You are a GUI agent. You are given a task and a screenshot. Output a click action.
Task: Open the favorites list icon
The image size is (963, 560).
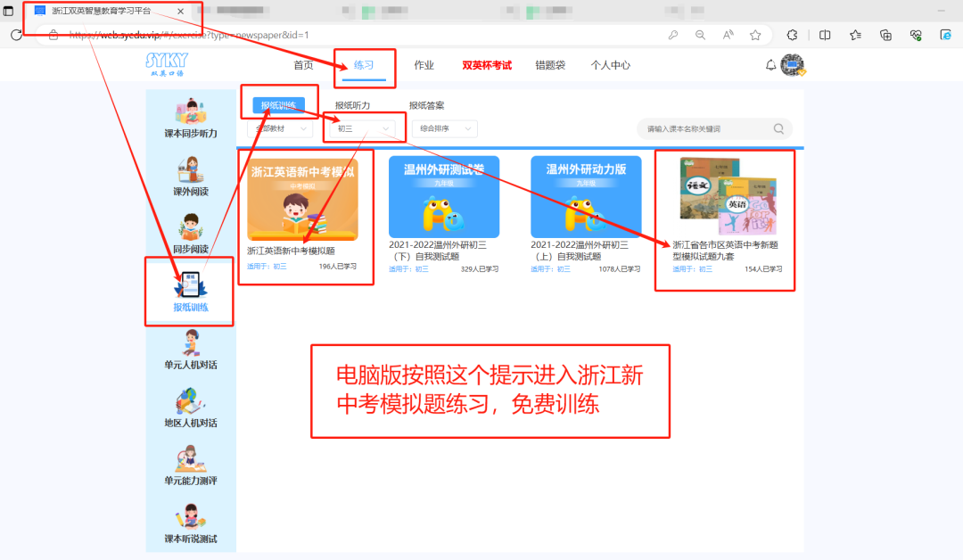[855, 35]
